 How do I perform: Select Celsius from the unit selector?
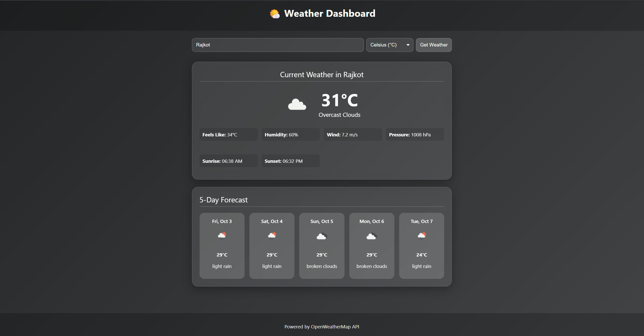point(390,45)
